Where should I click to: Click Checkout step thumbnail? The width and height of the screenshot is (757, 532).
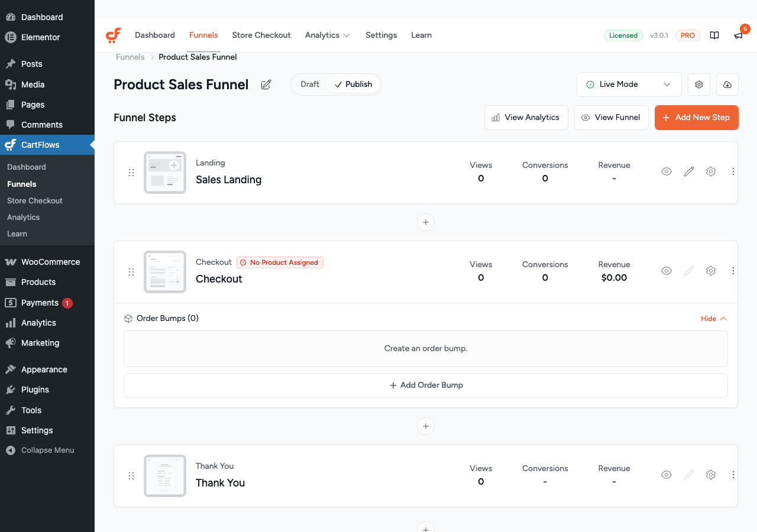point(165,272)
